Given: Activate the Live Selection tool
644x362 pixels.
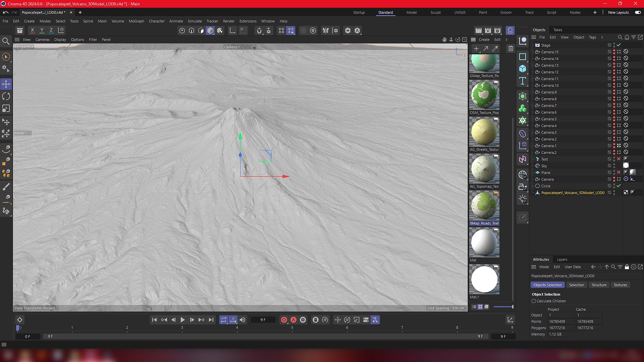Looking at the screenshot, I should point(6,57).
